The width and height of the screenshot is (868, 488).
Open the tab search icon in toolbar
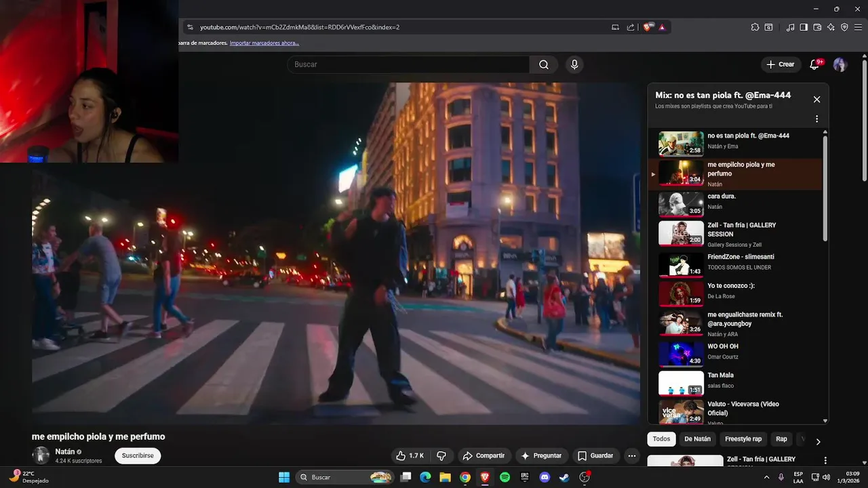(x=768, y=27)
